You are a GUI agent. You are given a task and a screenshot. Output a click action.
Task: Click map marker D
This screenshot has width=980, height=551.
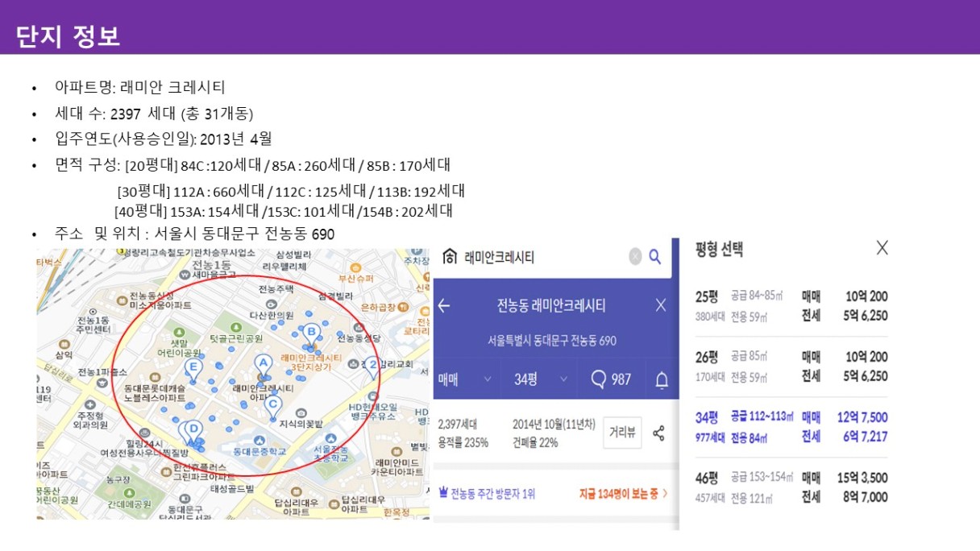click(193, 431)
